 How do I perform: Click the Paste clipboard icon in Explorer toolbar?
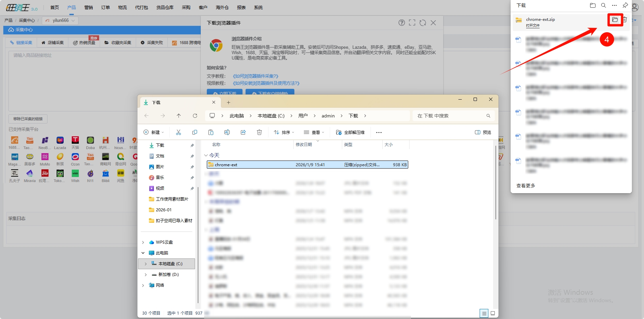pyautogui.click(x=211, y=132)
